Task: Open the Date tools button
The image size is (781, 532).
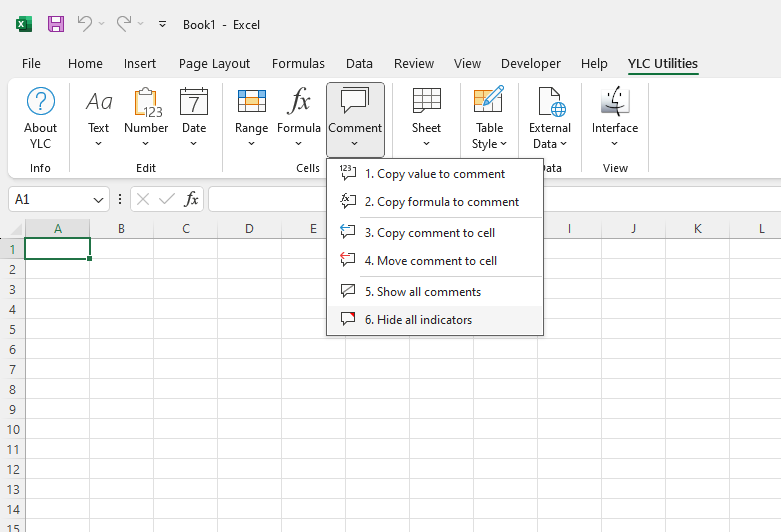Action: point(194,117)
